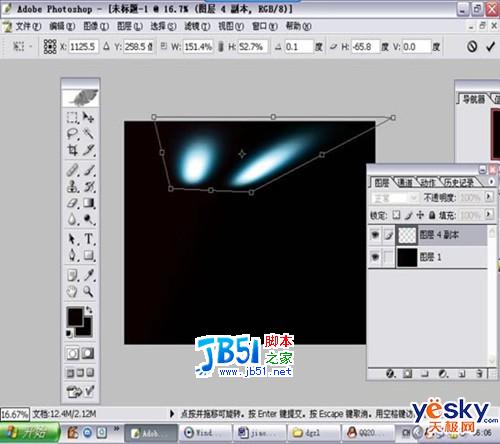Open the 图像 menu
The image size is (500, 444).
pyautogui.click(x=96, y=26)
